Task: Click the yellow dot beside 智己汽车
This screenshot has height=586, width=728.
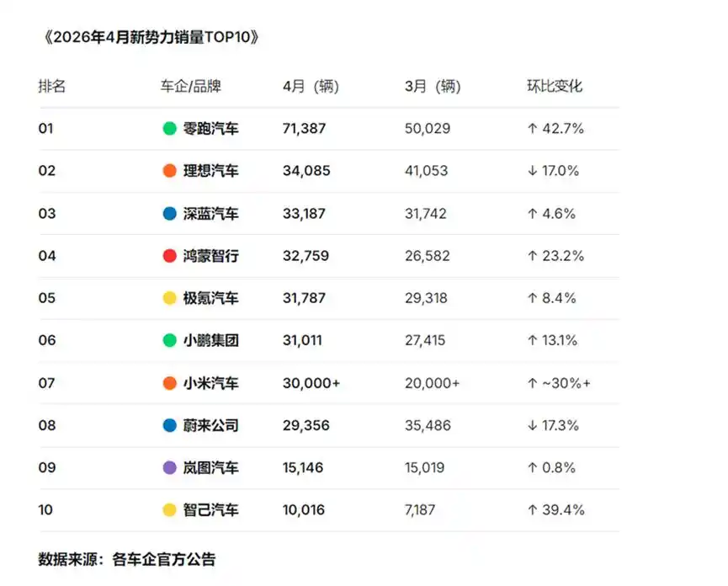Action: 169,510
